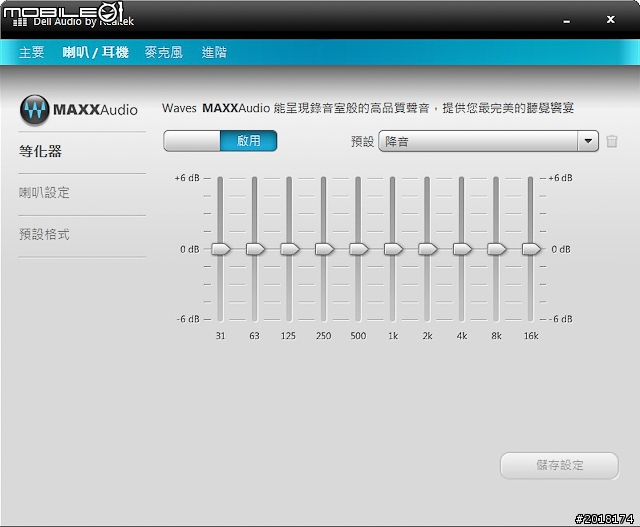640x527 pixels.
Task: Click the Waves MAXXAudio description text
Action: click(x=368, y=108)
